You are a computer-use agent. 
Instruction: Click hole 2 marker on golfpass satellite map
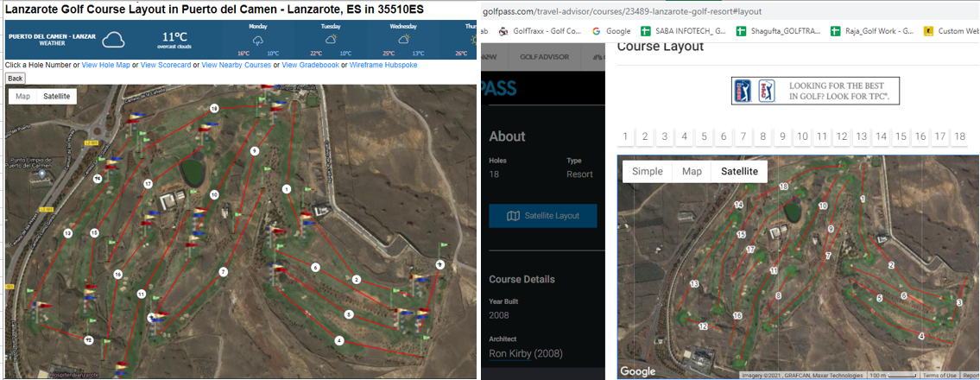[x=891, y=265]
